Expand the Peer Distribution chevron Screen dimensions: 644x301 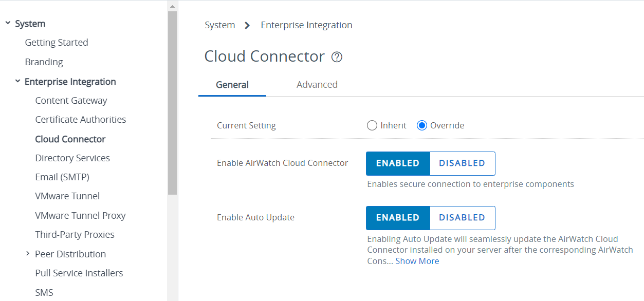click(x=28, y=254)
